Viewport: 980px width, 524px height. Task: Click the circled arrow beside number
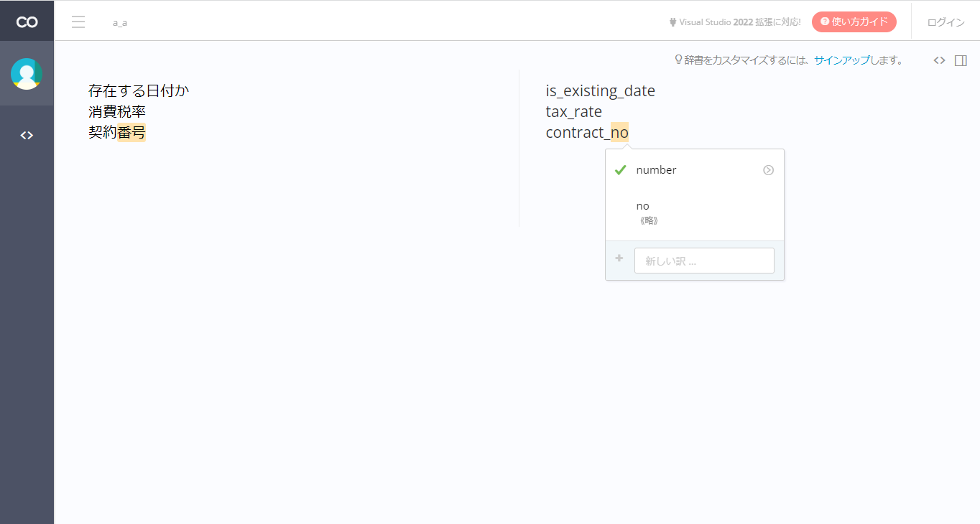pyautogui.click(x=768, y=170)
